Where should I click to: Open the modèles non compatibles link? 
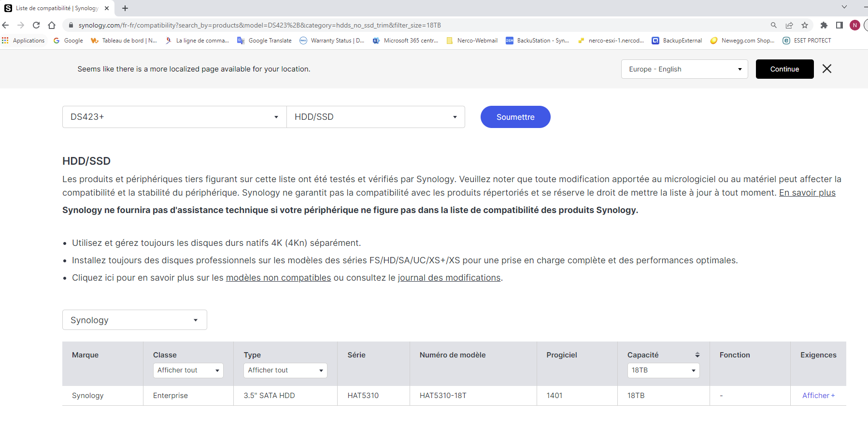(278, 278)
